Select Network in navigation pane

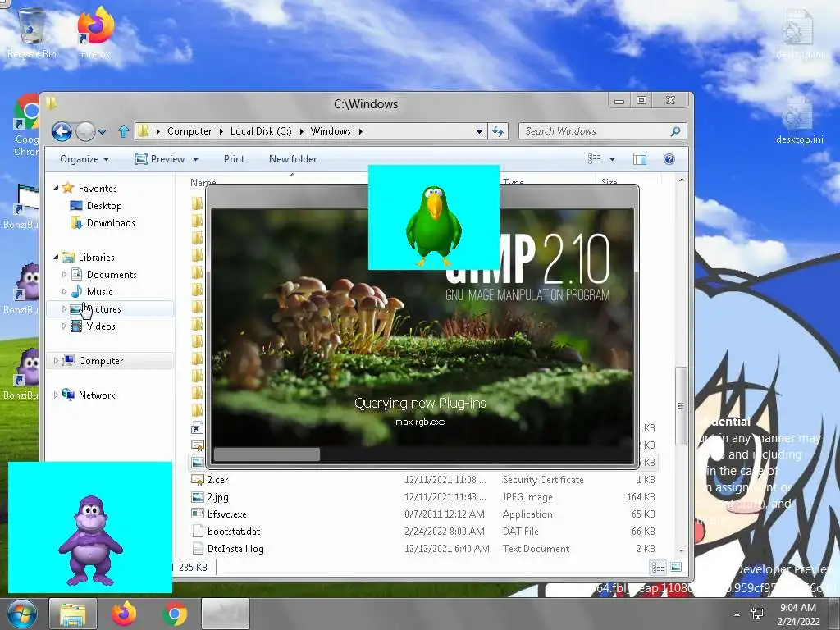point(97,395)
